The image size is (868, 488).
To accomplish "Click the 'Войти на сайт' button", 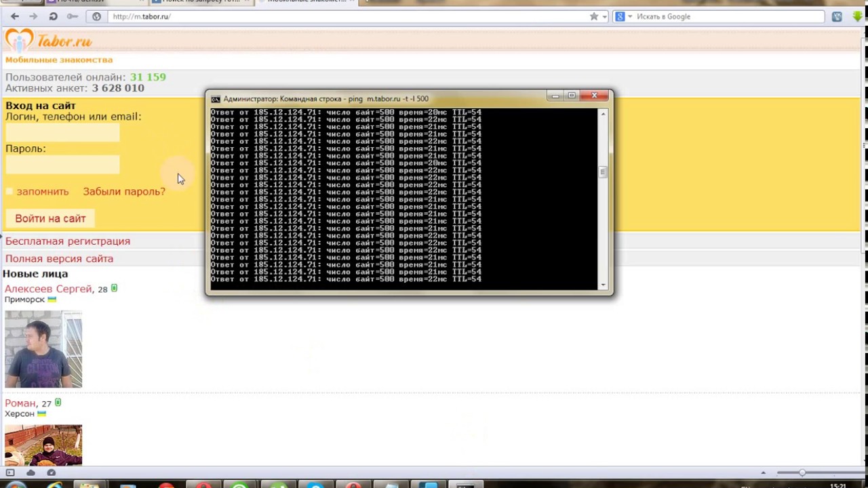I will point(50,218).
